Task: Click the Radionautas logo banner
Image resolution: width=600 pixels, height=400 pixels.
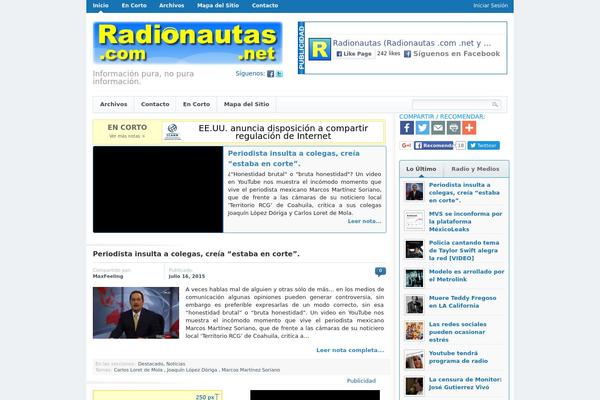Action: [188, 43]
